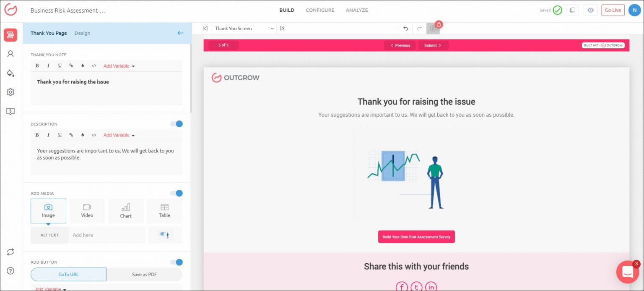The image size is (644, 291).
Task: Collapse panel with the back arrow
Action: [x=180, y=33]
